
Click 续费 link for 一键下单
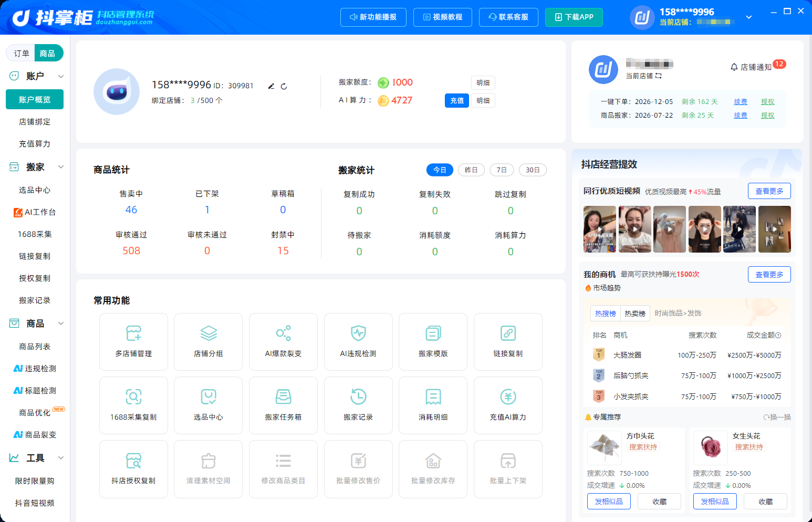(x=741, y=102)
